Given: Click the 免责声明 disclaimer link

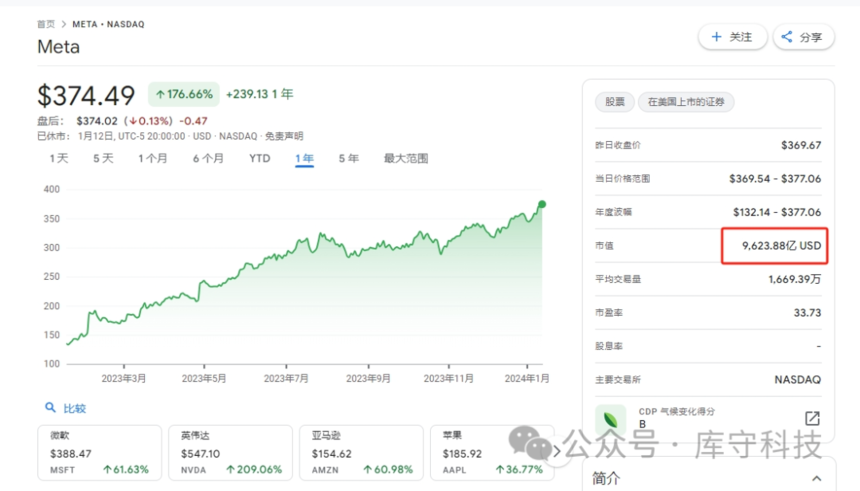Looking at the screenshot, I should pyautogui.click(x=284, y=136).
